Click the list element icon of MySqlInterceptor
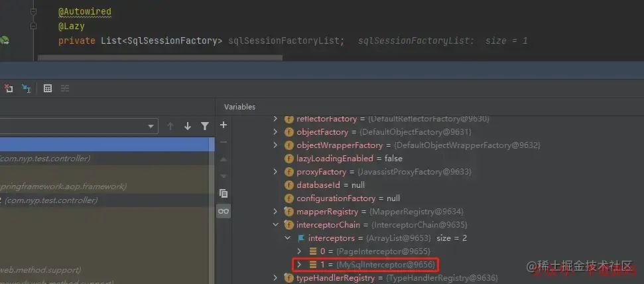 click(313, 265)
